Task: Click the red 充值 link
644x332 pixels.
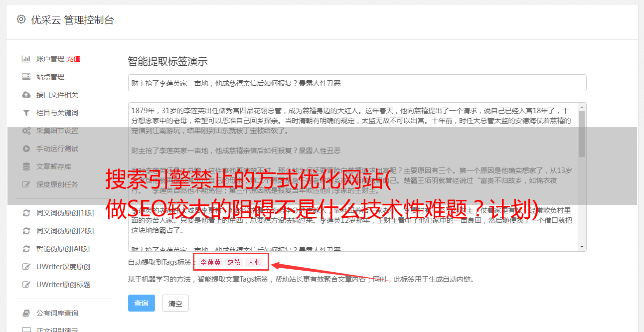Action: 73,59
